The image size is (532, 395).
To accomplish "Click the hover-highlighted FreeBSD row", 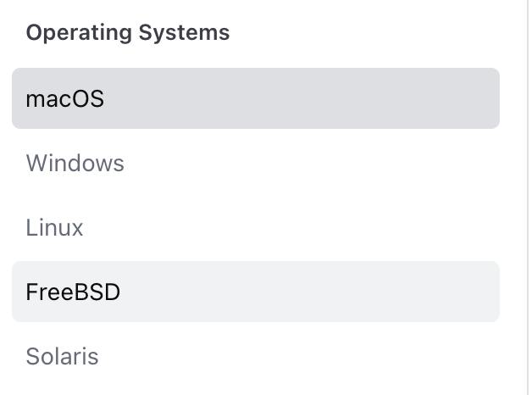I will click(x=254, y=292).
